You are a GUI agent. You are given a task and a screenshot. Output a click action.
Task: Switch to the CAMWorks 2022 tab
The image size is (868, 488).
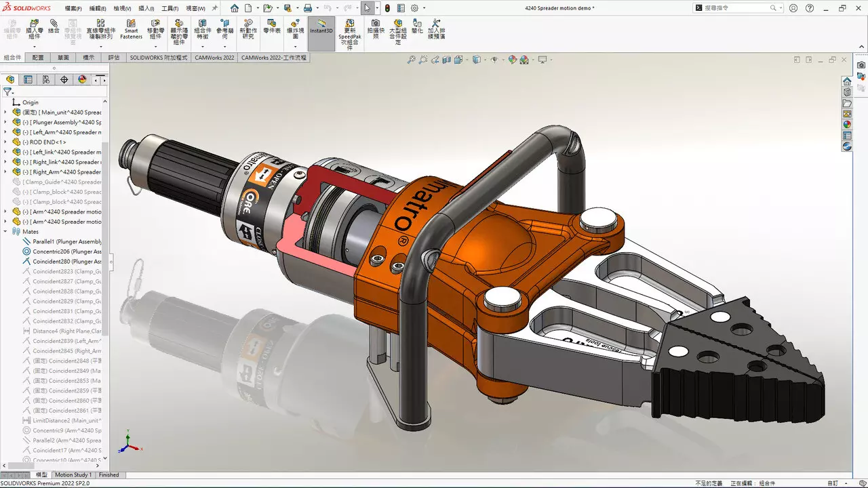(x=214, y=58)
